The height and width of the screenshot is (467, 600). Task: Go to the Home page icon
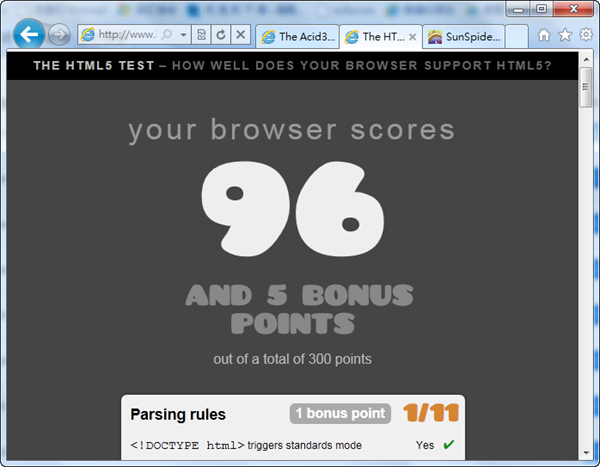[544, 35]
